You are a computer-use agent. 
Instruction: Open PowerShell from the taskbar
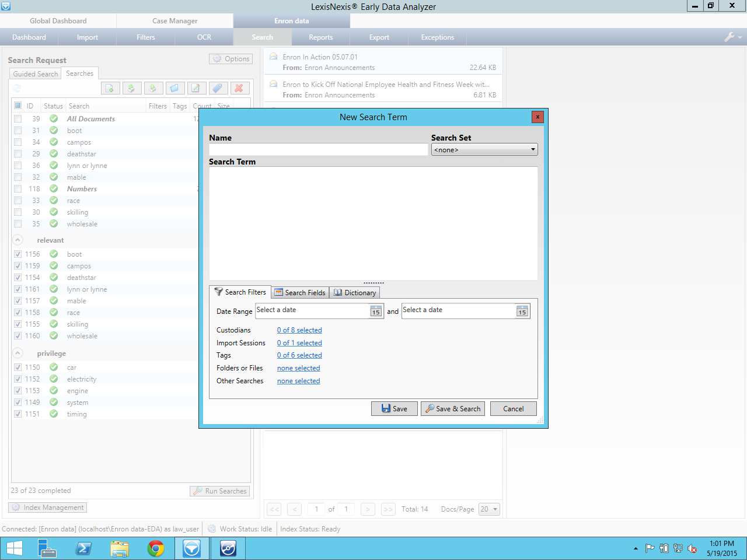click(x=83, y=548)
